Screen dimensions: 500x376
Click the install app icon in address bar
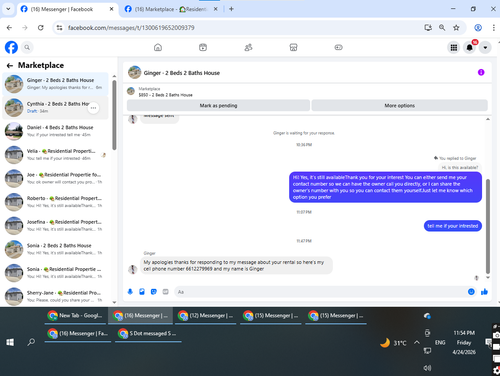coord(428,28)
